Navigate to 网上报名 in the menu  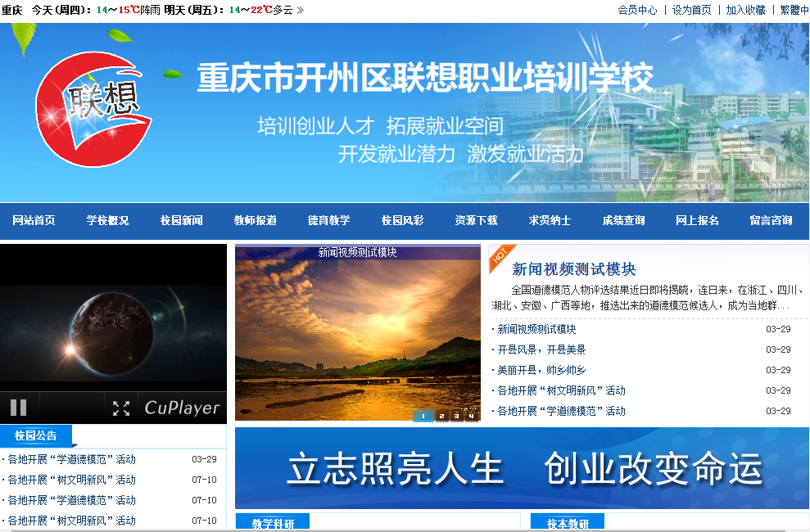(x=697, y=220)
